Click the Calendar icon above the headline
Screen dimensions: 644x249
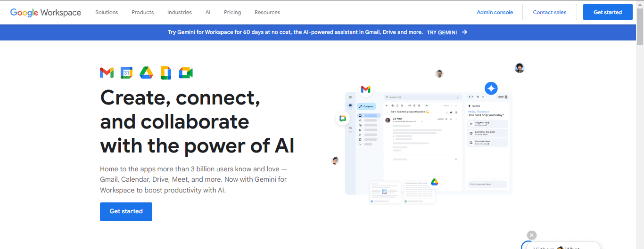click(126, 72)
